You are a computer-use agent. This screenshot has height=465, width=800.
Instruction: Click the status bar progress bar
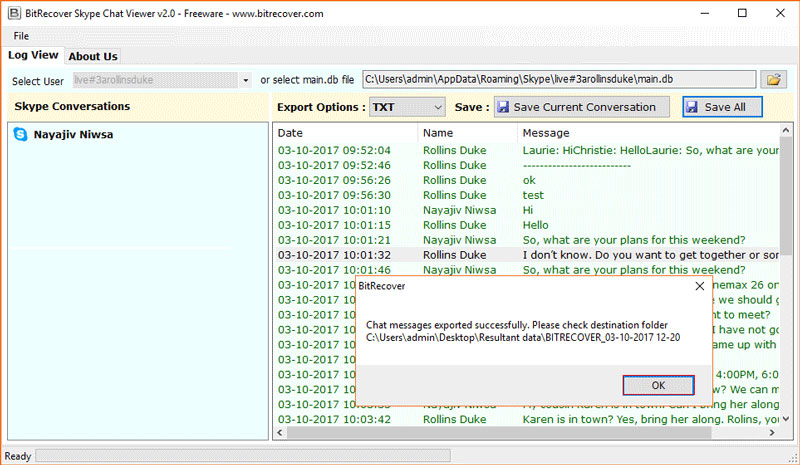243,455
